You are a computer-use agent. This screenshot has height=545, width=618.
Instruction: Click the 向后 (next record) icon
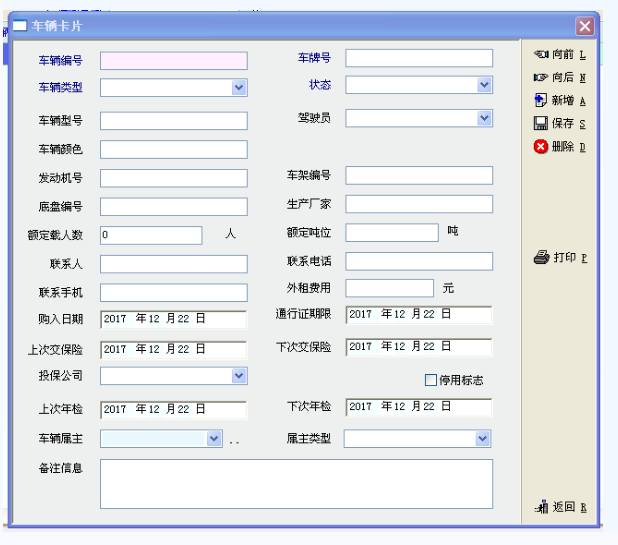point(541,77)
